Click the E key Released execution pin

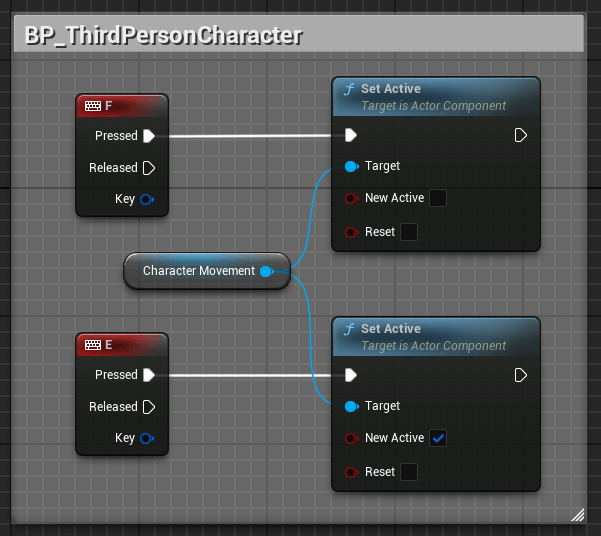click(149, 407)
